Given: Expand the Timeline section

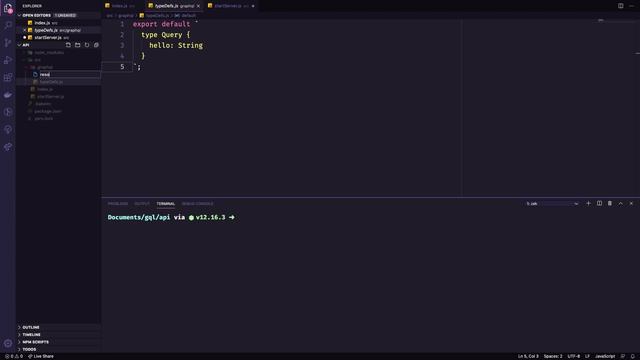Looking at the screenshot, I should pyautogui.click(x=58, y=335).
